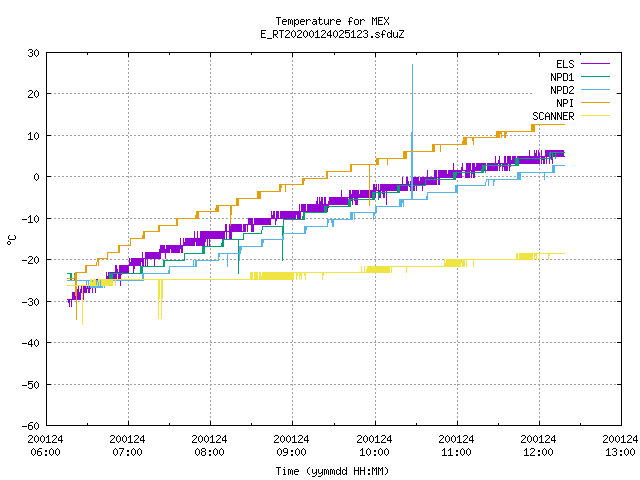This screenshot has height=480, width=640.
Task: Click the yellow SCANNER legend line sample
Action: [x=596, y=116]
